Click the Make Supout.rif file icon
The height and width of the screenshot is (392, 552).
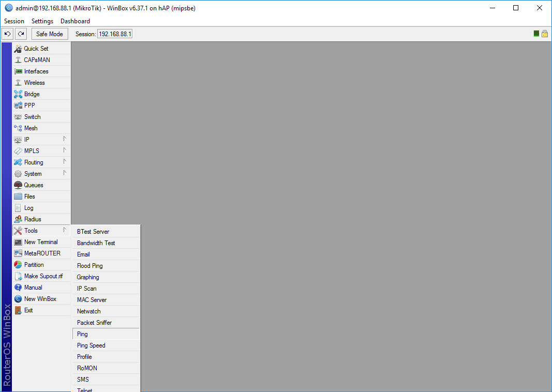tap(18, 276)
